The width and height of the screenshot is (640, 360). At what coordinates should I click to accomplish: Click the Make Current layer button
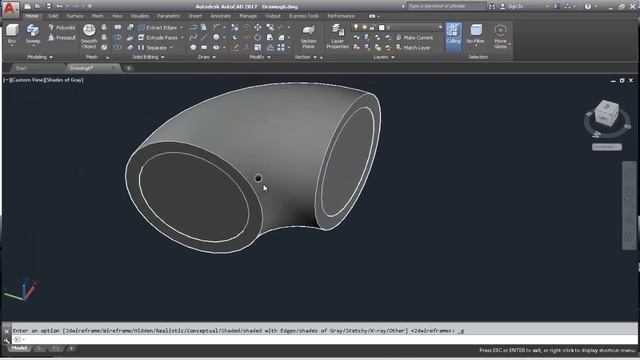(414, 38)
